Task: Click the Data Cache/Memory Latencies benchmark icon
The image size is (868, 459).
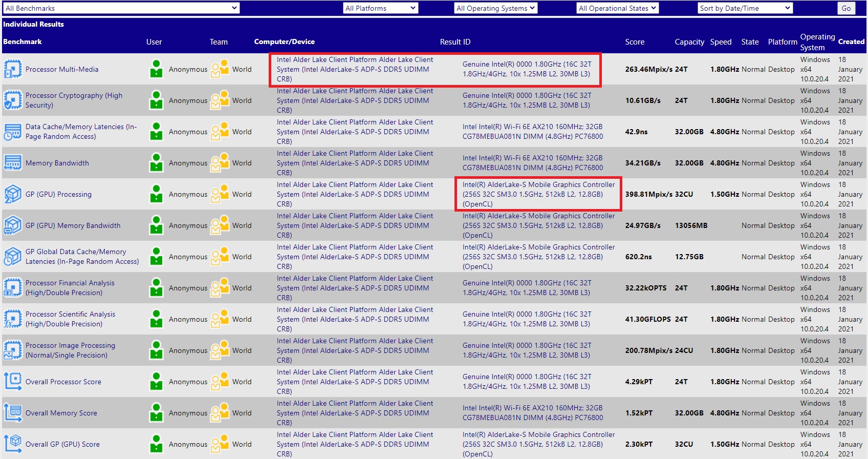Action: click(13, 132)
